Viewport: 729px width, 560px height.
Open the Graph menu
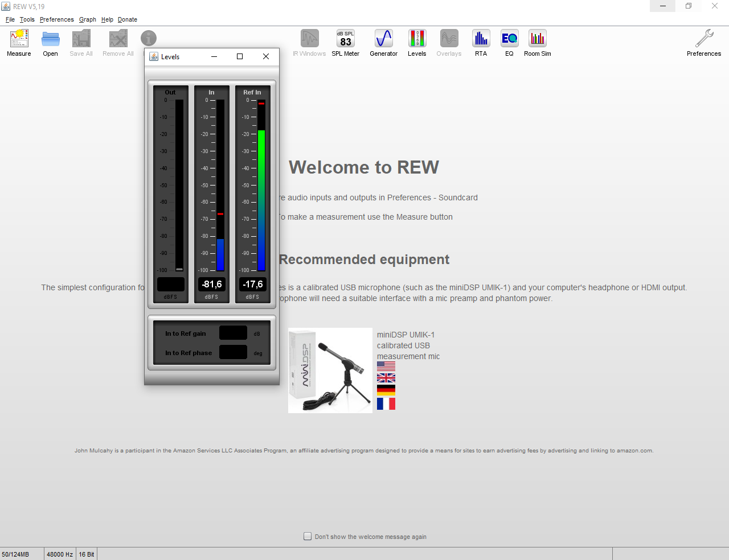point(88,19)
